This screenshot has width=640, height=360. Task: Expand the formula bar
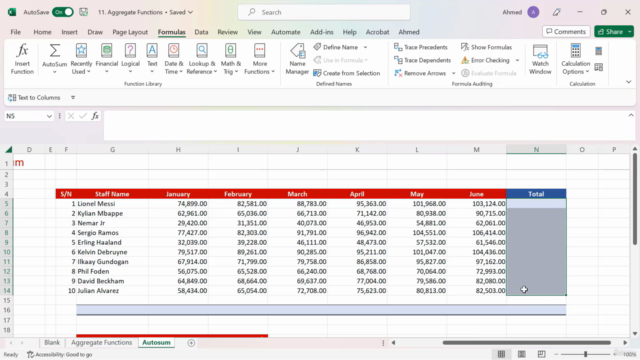coord(631,116)
